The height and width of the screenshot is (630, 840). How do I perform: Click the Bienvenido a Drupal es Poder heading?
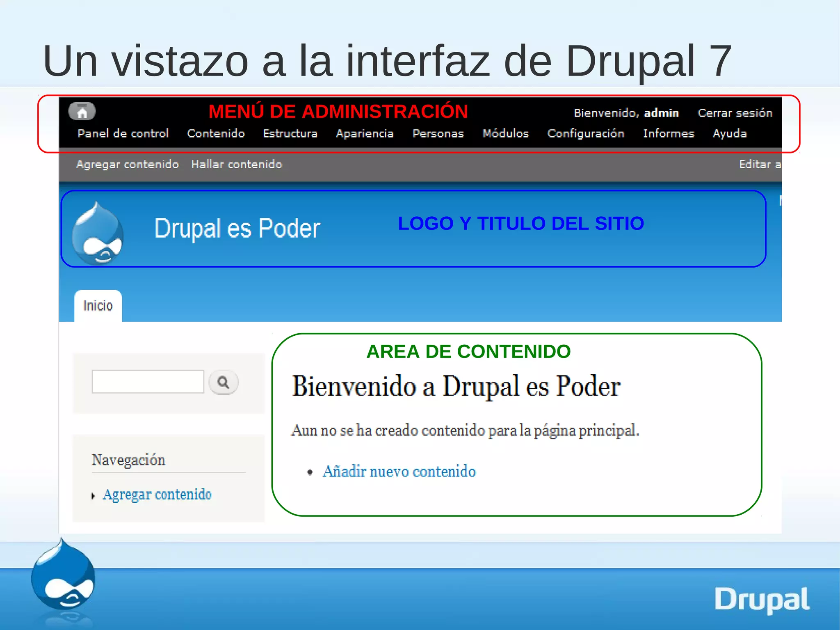(456, 386)
